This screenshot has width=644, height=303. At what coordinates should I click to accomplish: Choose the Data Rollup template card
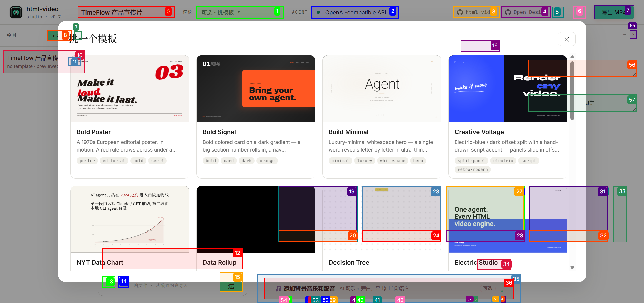tap(256, 229)
